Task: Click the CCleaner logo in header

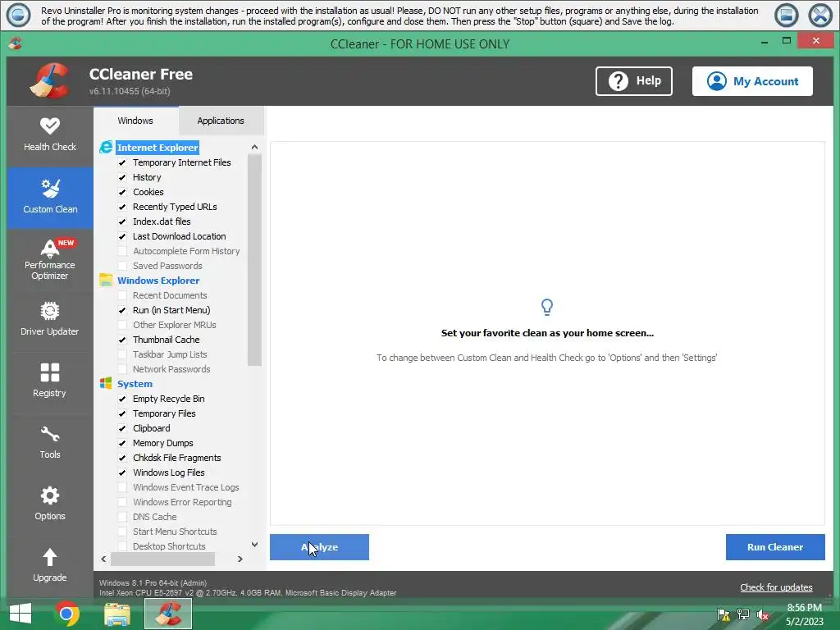Action: (x=49, y=81)
